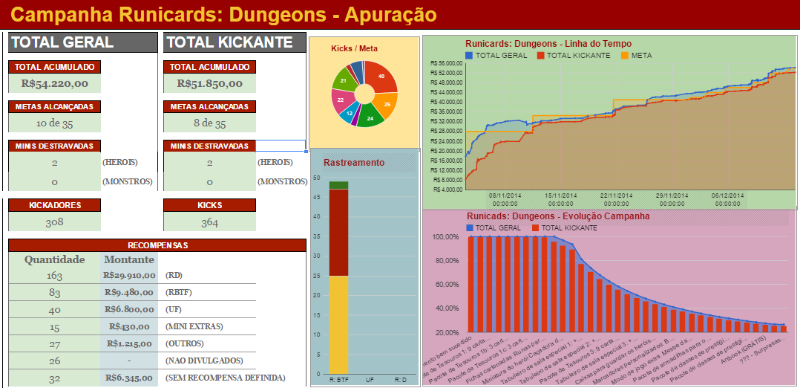Click the green top segment of the Rastreamento bar

coord(339,185)
